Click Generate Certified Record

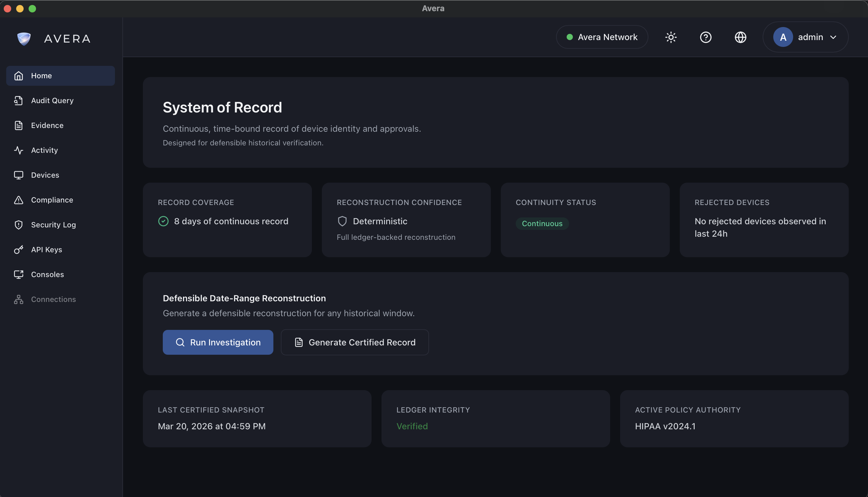(x=355, y=342)
